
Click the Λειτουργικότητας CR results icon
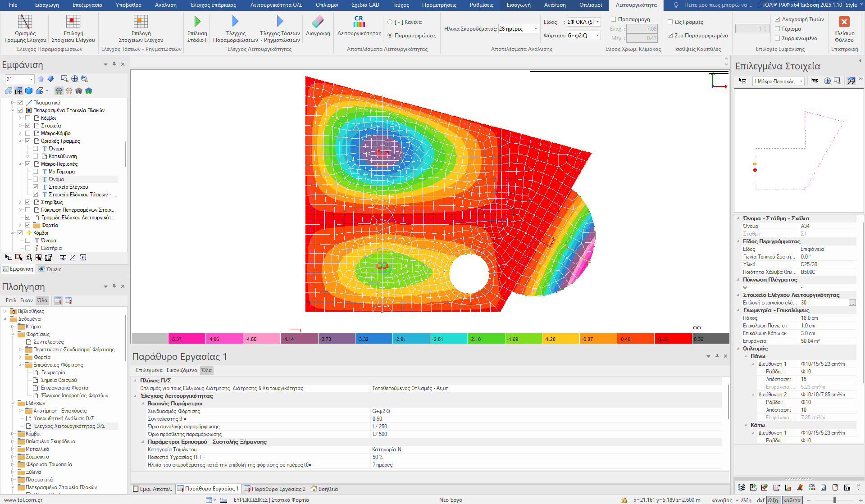pyautogui.click(x=359, y=22)
